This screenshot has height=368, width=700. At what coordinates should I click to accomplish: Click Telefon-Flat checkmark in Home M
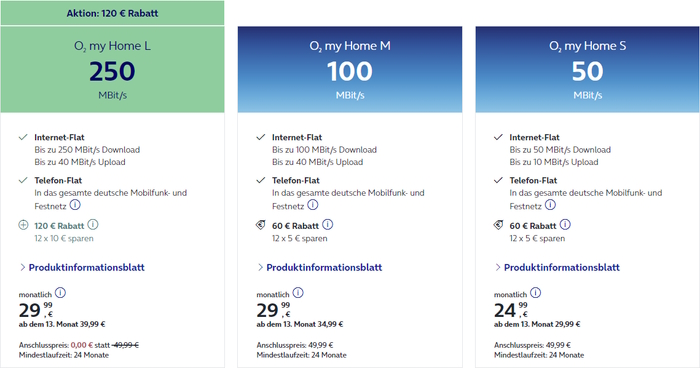[261, 180]
